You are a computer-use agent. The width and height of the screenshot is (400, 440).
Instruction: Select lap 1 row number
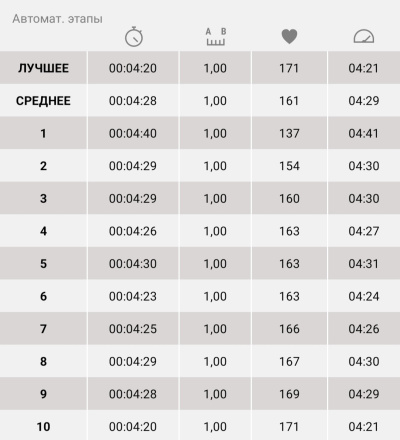click(x=43, y=133)
